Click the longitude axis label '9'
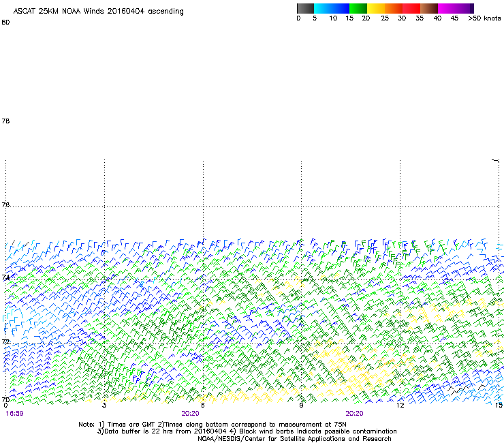The height and width of the screenshot is (443, 504). tap(301, 406)
